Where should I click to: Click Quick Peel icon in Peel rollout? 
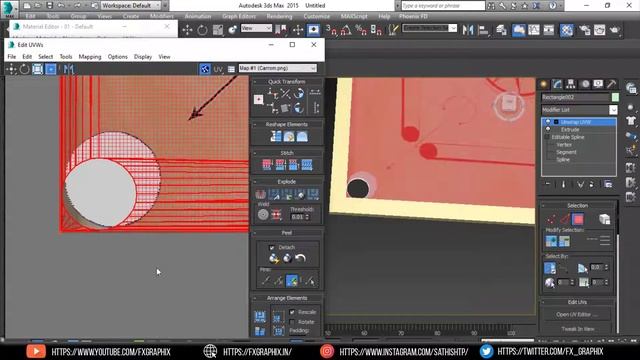point(274,258)
